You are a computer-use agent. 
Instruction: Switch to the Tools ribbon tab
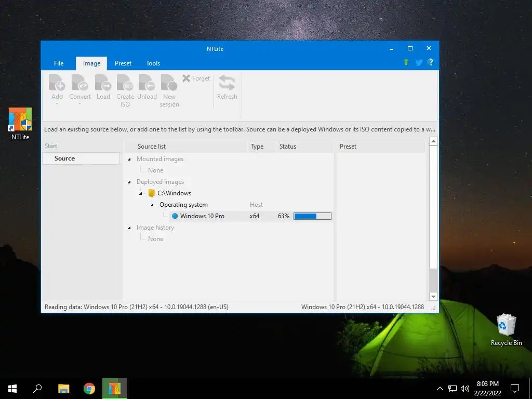[x=153, y=63]
